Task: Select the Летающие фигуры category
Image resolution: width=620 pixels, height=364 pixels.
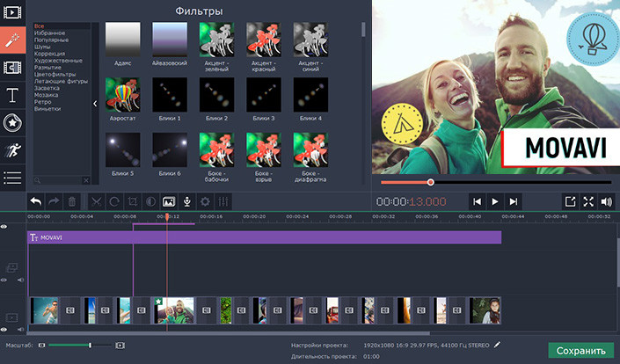Action: point(61,82)
